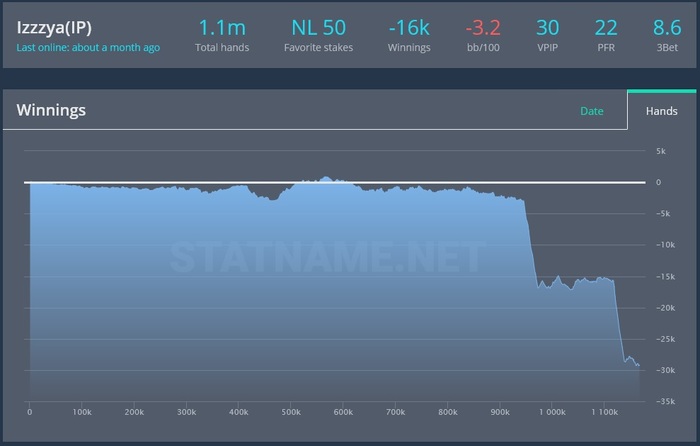Image resolution: width=700 pixels, height=446 pixels.
Task: Click the graph plateau at -15k
Action: tap(576, 281)
